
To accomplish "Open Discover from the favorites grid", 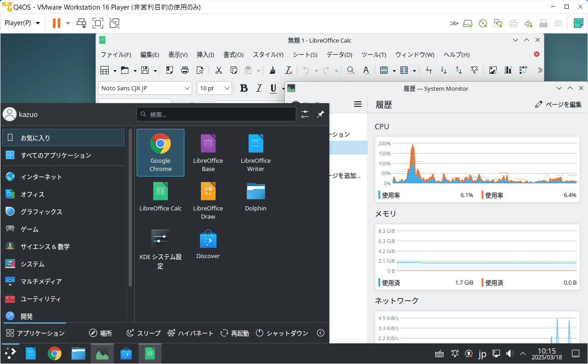I will pos(208,245).
